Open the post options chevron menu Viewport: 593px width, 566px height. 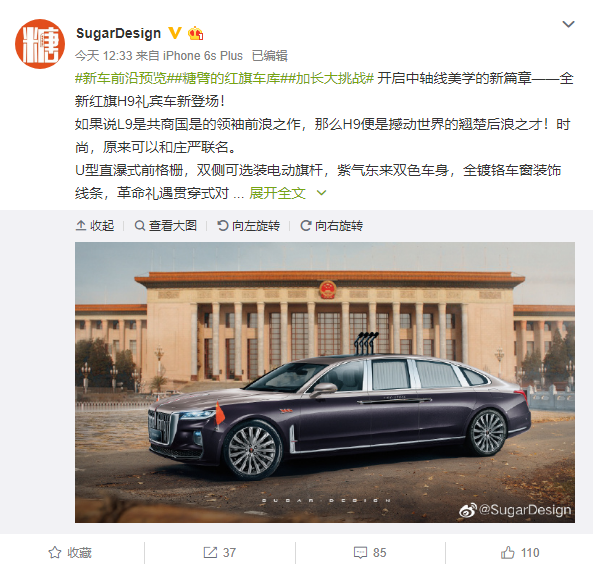click(568, 24)
